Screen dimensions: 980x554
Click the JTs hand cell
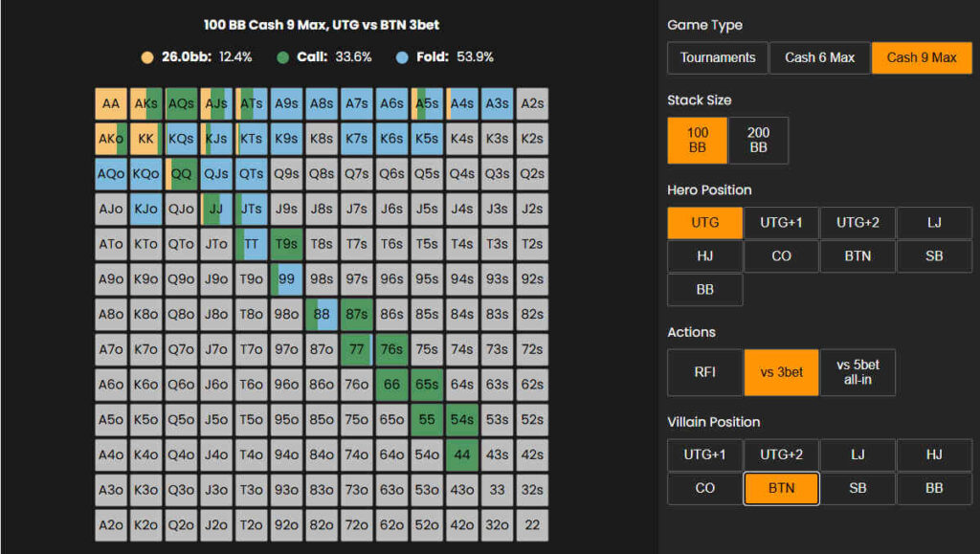tap(252, 209)
